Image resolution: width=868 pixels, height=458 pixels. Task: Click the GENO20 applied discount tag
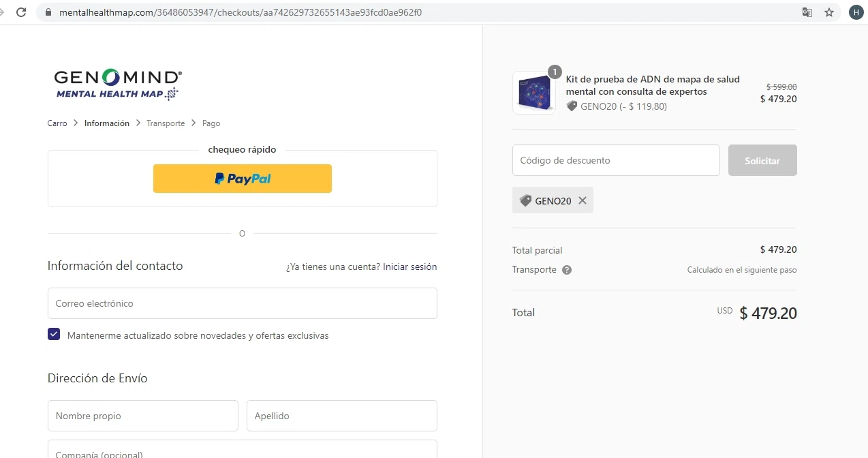click(x=553, y=200)
